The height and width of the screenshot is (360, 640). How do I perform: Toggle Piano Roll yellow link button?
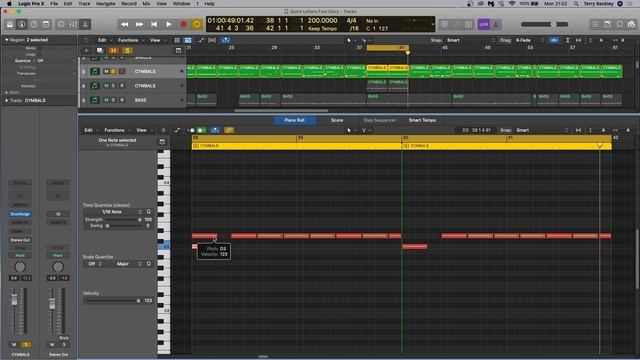click(229, 130)
